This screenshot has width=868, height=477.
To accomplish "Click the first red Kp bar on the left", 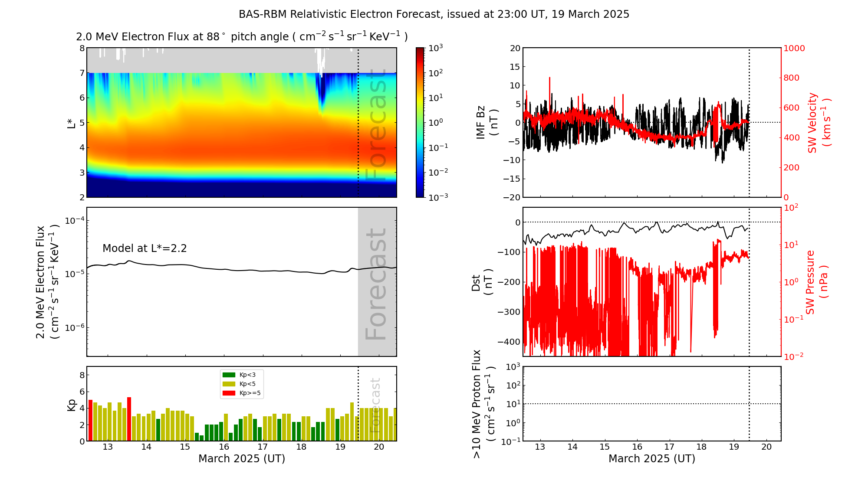I will 90,420.
